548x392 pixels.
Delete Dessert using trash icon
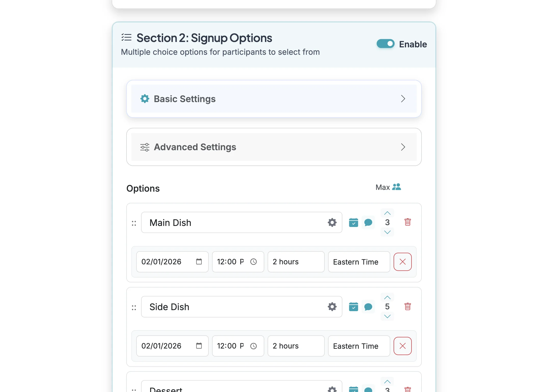tap(408, 390)
